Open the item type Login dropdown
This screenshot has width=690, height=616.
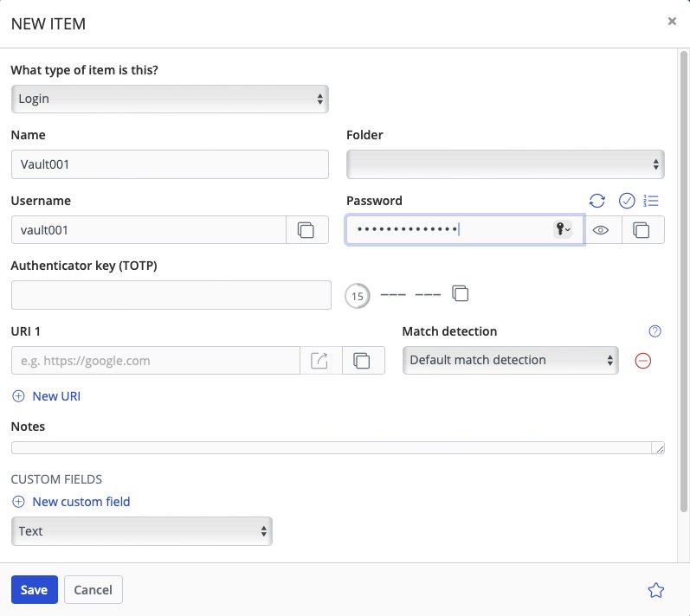[170, 99]
